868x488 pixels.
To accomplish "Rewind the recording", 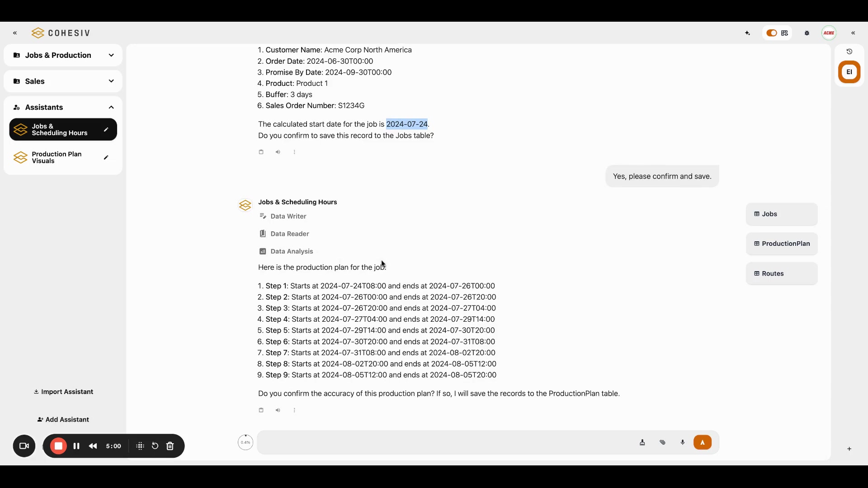I will click(93, 446).
